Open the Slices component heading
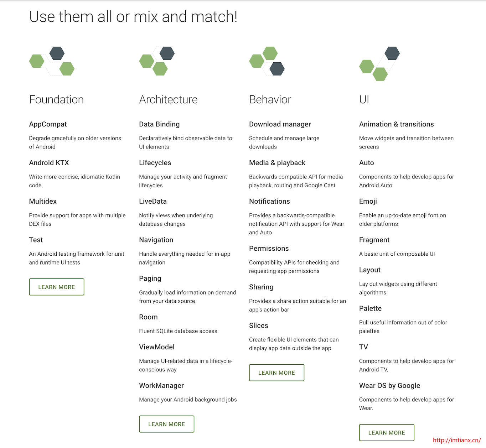The height and width of the screenshot is (448, 486). 259,325
